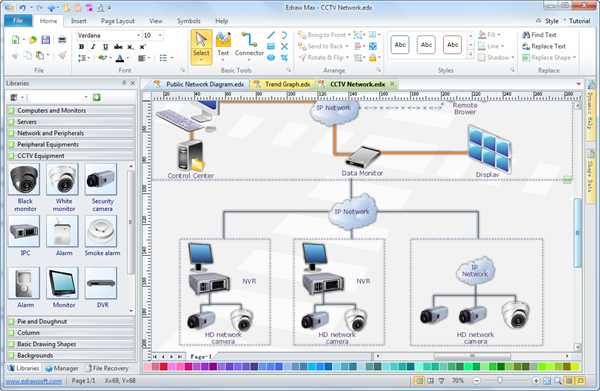The width and height of the screenshot is (600, 391).
Task: Toggle Italic formatting
Action: click(93, 47)
